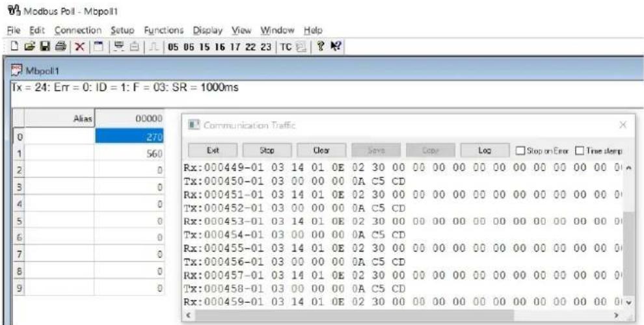644x325 pixels.
Task: Select function 16 write multiple registers
Action: coord(219,47)
